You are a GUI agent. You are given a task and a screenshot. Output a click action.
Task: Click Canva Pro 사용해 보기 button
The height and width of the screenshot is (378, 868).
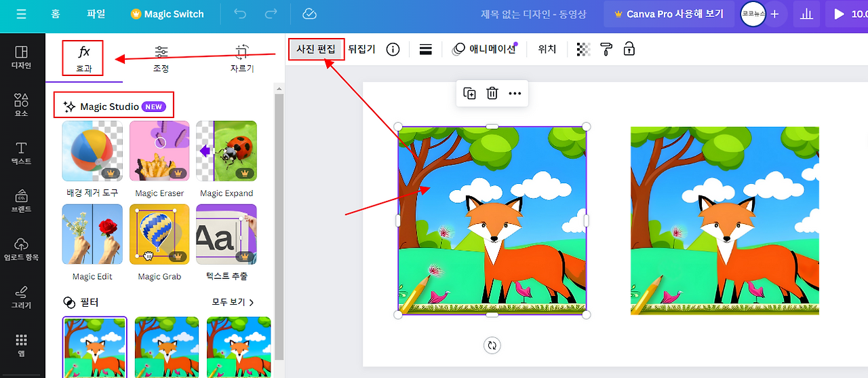[x=669, y=14]
